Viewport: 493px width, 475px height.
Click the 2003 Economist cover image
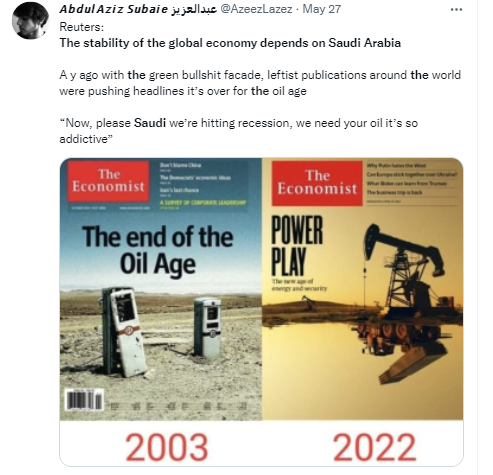pyautogui.click(x=161, y=289)
